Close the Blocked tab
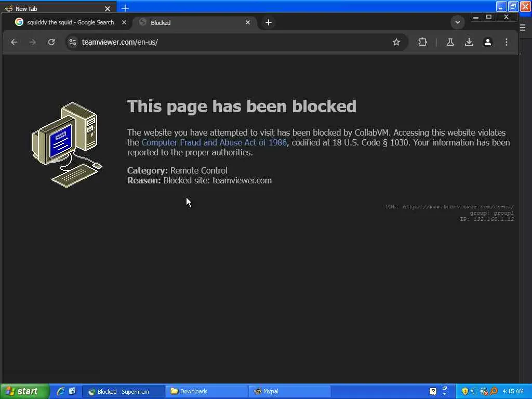 pyautogui.click(x=248, y=22)
